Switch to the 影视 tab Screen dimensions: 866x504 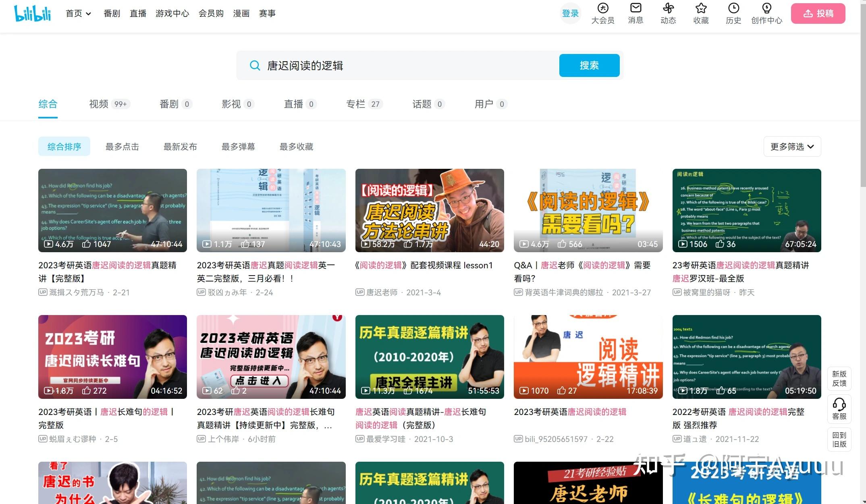click(x=238, y=104)
